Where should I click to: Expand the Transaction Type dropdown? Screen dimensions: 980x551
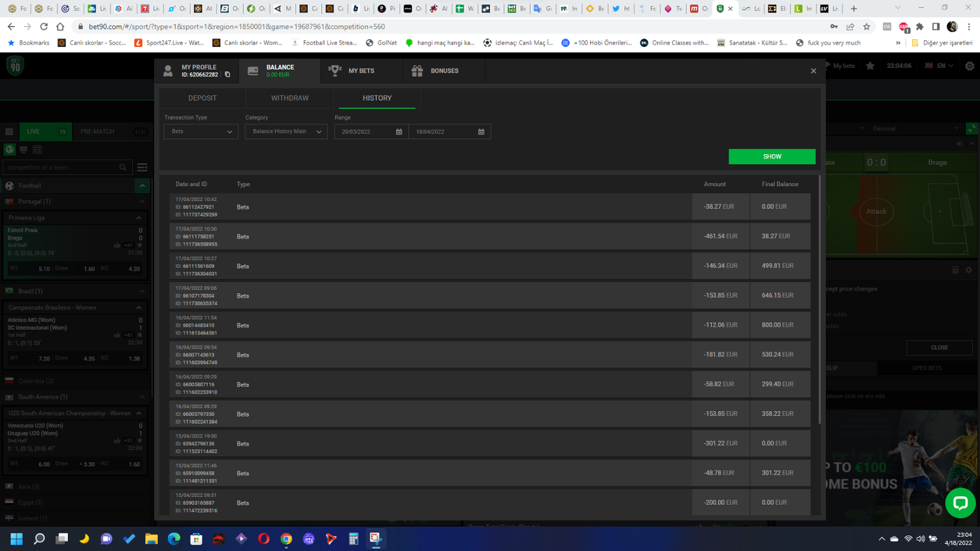tap(201, 132)
